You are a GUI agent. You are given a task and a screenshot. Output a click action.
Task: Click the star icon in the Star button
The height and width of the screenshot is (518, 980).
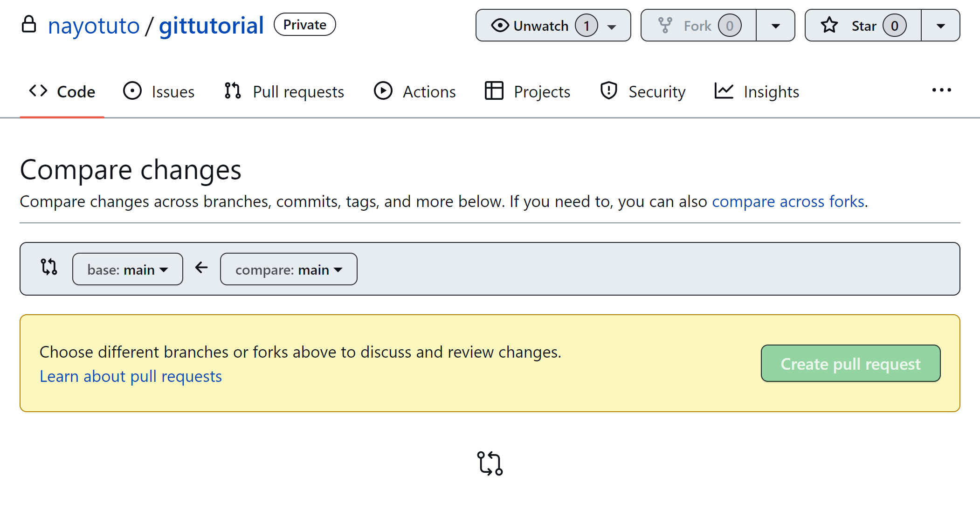point(829,25)
